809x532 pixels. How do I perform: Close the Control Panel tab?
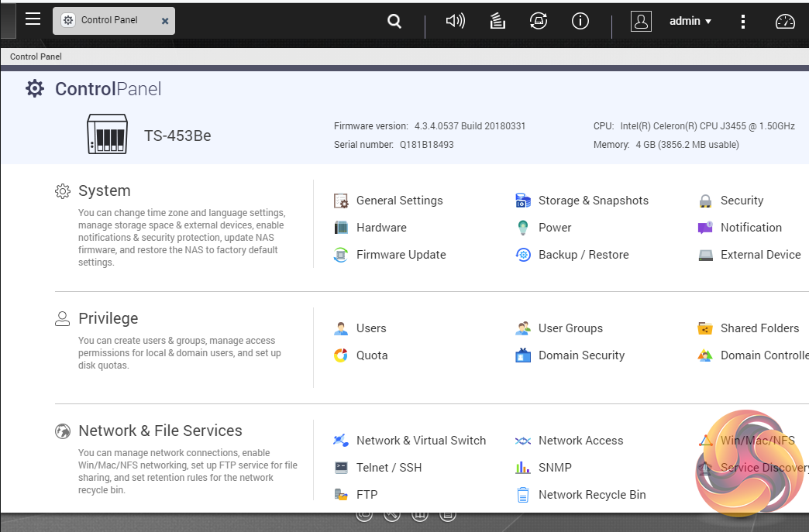tap(165, 22)
